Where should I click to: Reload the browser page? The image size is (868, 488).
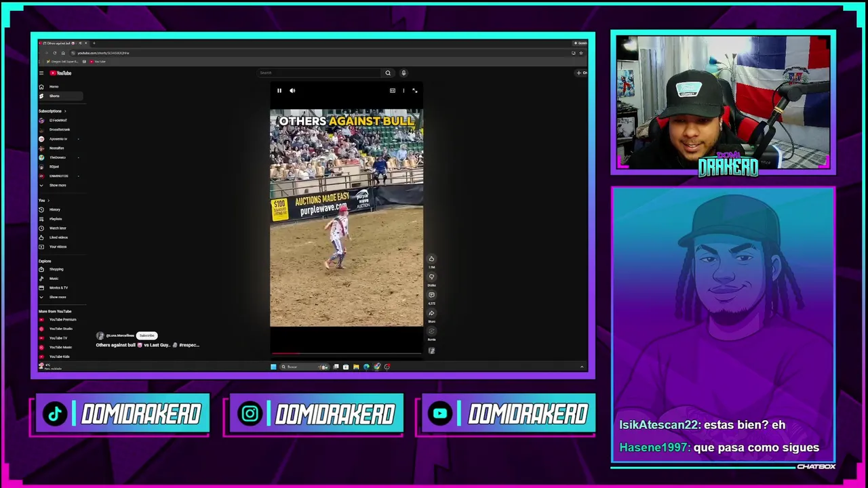click(55, 53)
